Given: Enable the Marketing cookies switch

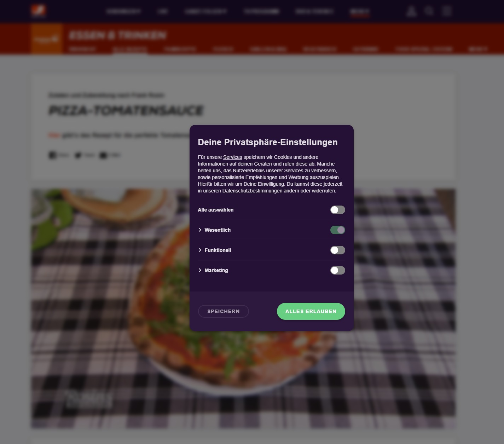Looking at the screenshot, I should tap(337, 270).
